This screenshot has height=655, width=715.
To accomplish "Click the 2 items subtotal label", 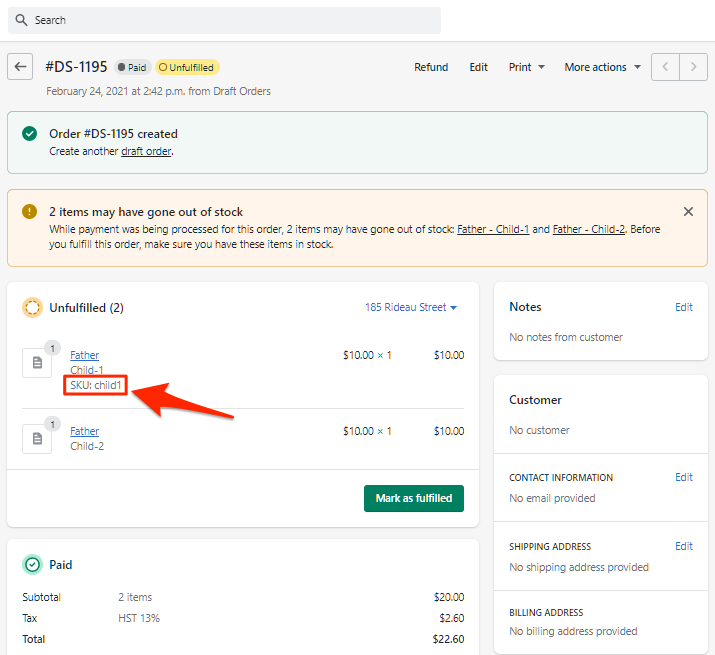I will (x=135, y=597).
